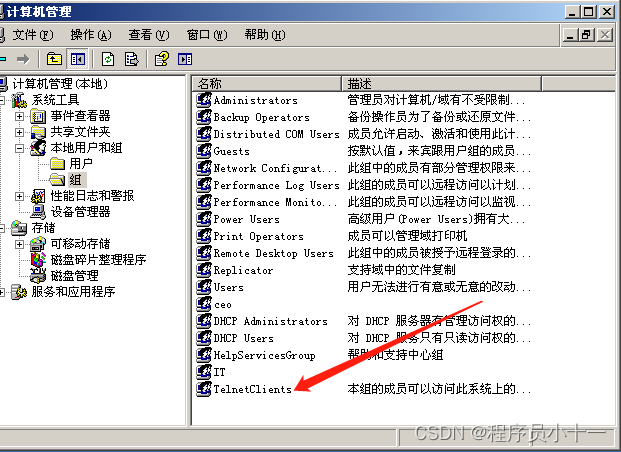
Task: Click the IT group icon
Action: (x=204, y=372)
